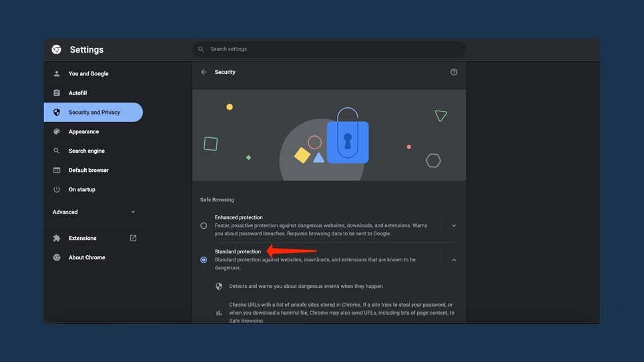Click the external link icon beside Extensions
The width and height of the screenshot is (644, 362).
[133, 238]
